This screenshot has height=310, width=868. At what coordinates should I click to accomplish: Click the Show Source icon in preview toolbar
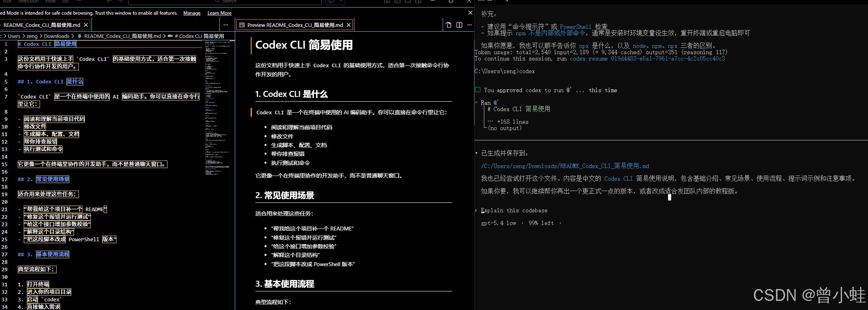point(449,25)
